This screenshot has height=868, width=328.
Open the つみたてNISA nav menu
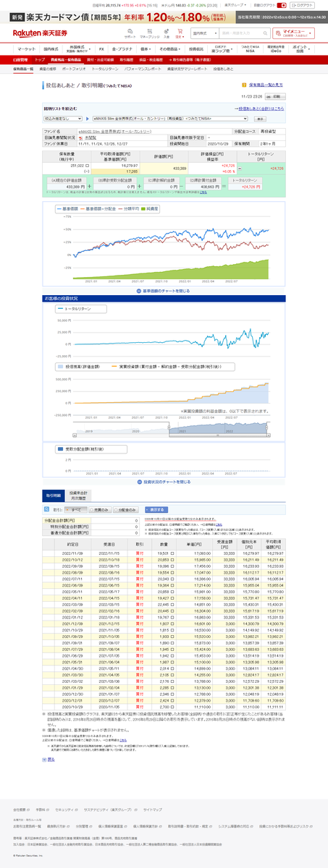point(251,48)
